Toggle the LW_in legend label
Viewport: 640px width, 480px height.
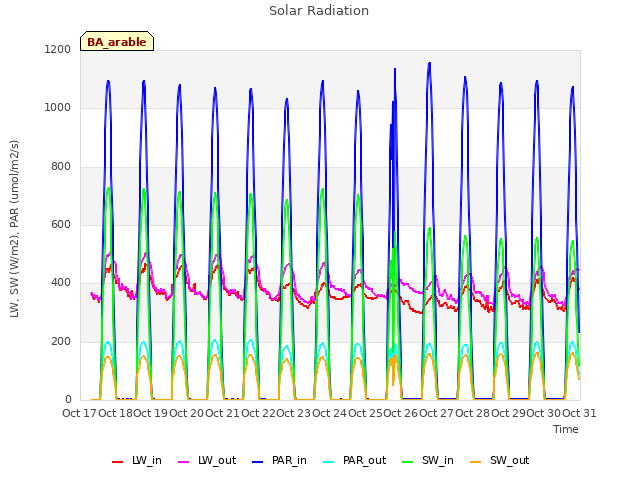tap(147, 460)
